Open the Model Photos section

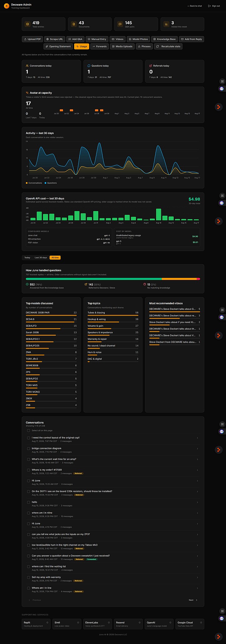138,39
